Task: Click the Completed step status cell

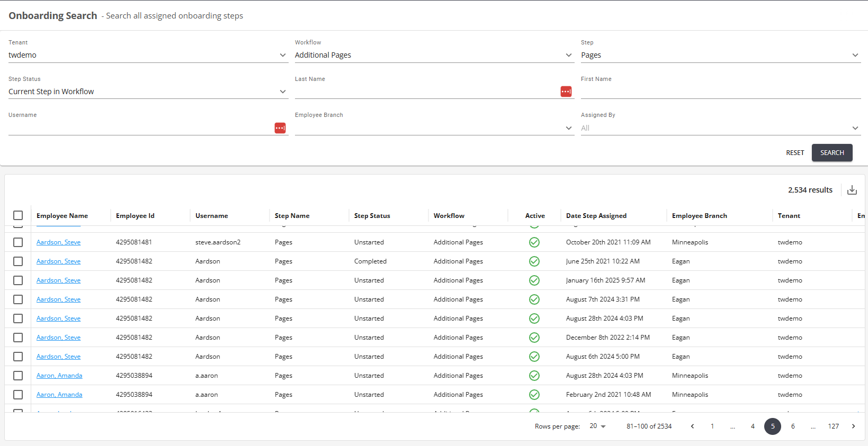Action: [x=370, y=261]
